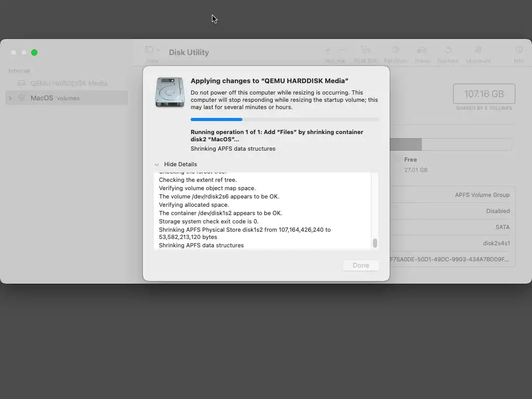
Task: Click the QEMU disk drive sidebar icon
Action: click(x=21, y=83)
